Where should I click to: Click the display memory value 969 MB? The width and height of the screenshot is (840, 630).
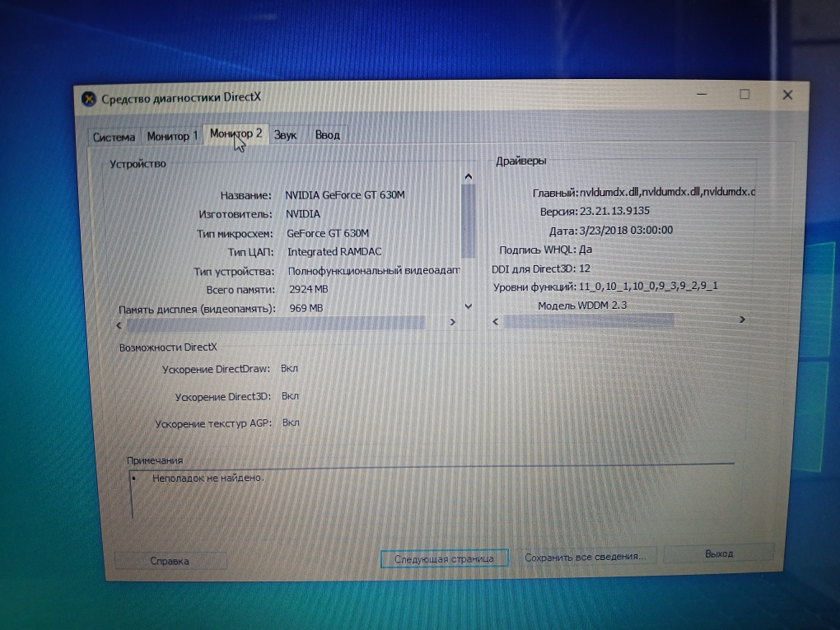click(x=306, y=308)
